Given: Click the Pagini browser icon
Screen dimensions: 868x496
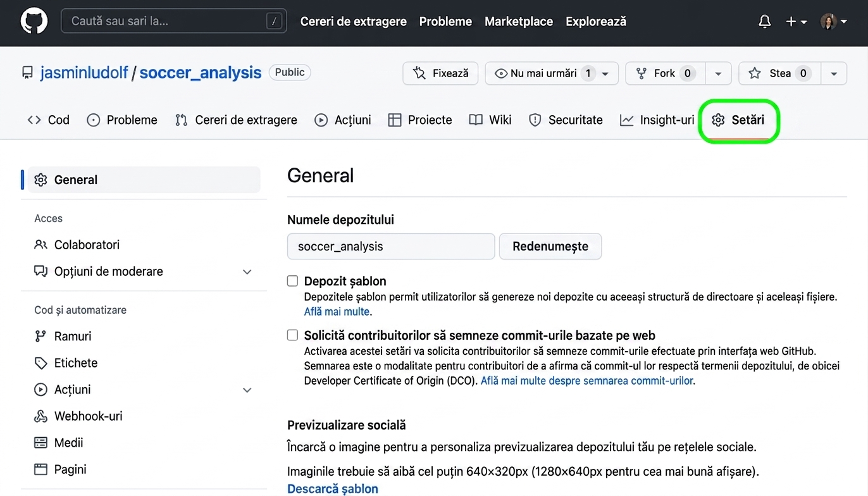Looking at the screenshot, I should (40, 469).
